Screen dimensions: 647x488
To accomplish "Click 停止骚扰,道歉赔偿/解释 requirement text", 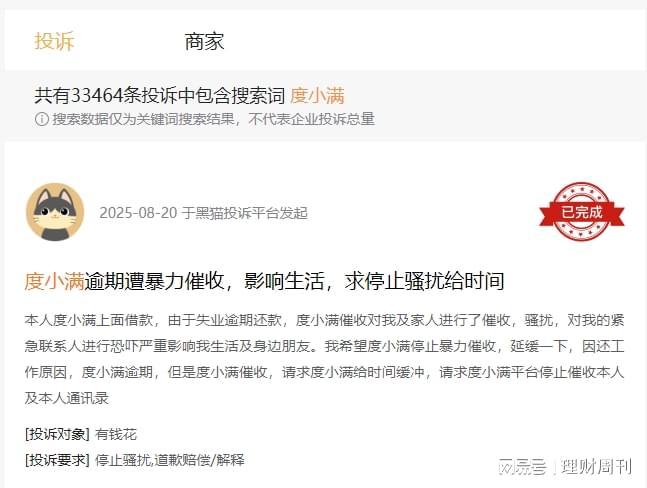I will (170, 460).
